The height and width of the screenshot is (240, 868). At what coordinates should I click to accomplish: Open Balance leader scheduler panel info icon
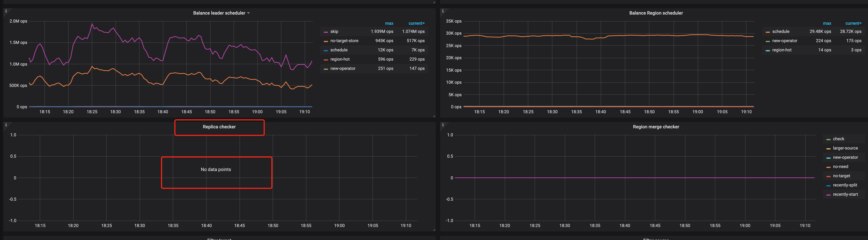tap(6, 11)
